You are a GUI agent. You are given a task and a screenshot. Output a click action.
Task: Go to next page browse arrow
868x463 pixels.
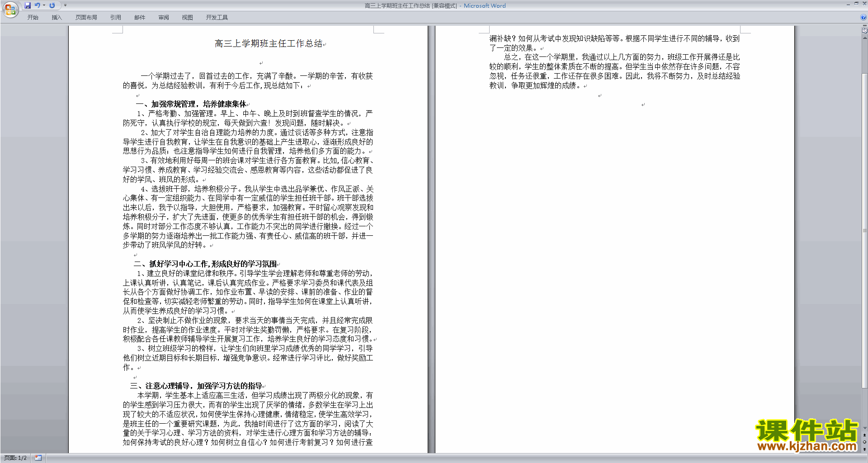point(864,449)
